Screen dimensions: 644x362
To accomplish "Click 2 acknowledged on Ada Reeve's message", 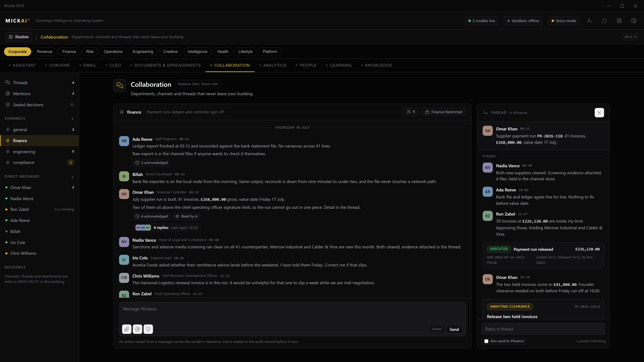I will coord(151,163).
